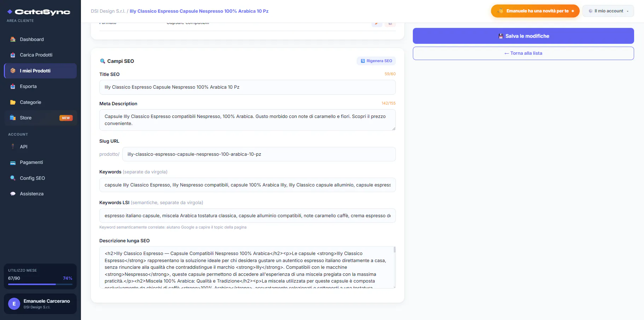
Task: Click into the Meta Description textarea
Action: (247, 120)
